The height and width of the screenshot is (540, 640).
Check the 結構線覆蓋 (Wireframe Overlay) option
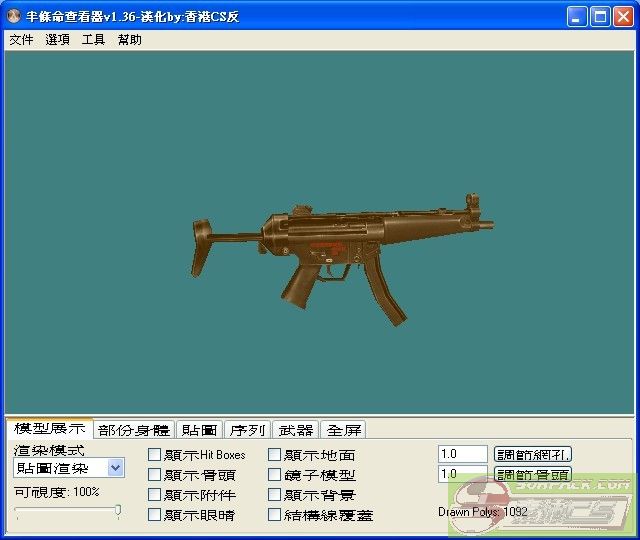pos(275,515)
